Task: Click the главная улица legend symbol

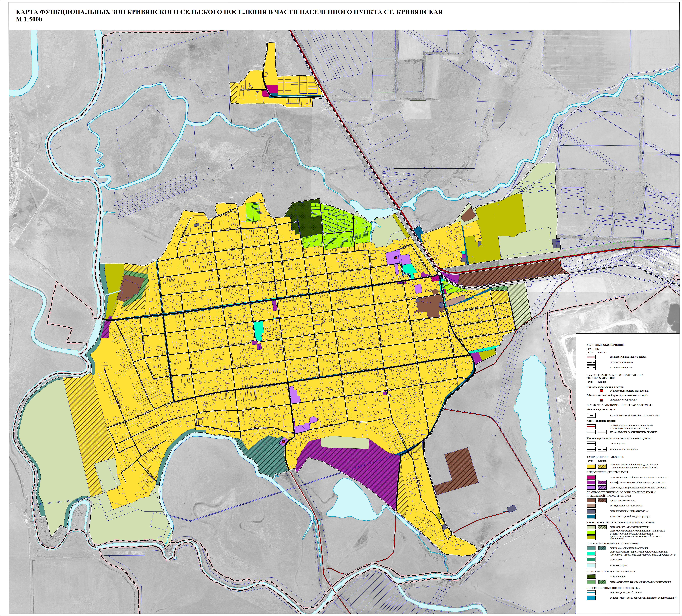Action: (x=591, y=444)
